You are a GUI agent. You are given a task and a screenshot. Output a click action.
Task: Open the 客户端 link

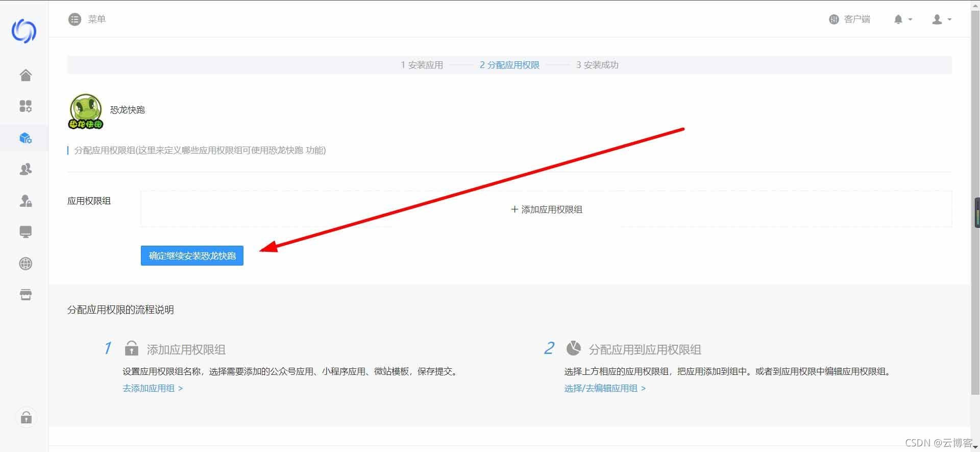pos(850,19)
